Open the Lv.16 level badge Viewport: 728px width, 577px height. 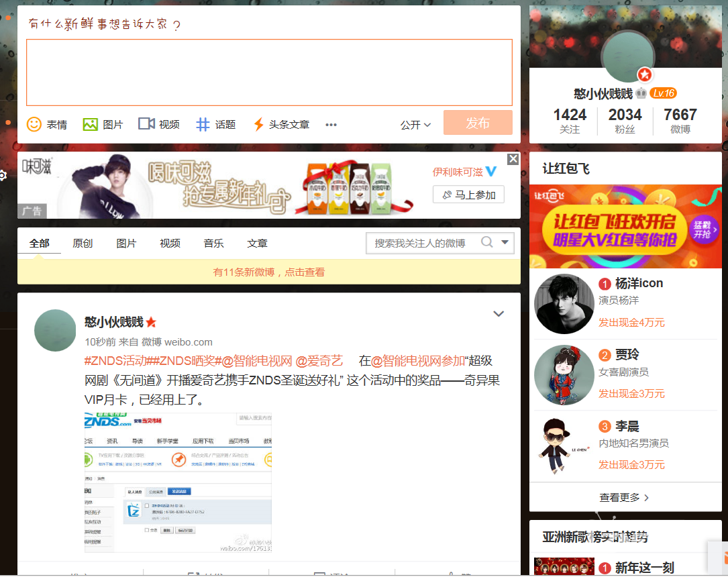pyautogui.click(x=663, y=93)
